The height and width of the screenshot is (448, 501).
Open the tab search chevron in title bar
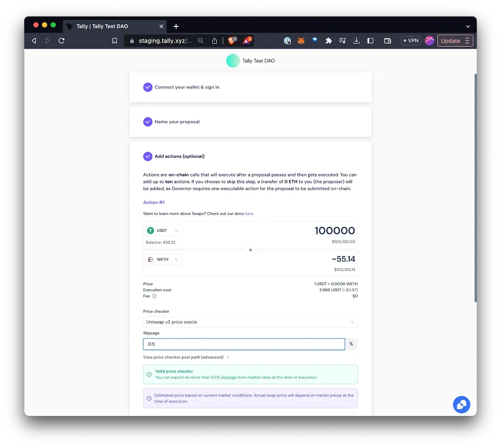click(468, 26)
